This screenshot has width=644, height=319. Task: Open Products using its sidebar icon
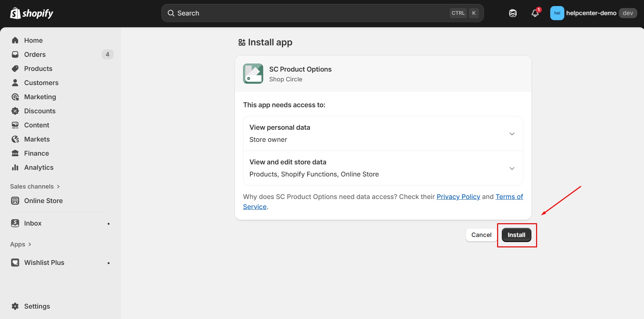[15, 68]
